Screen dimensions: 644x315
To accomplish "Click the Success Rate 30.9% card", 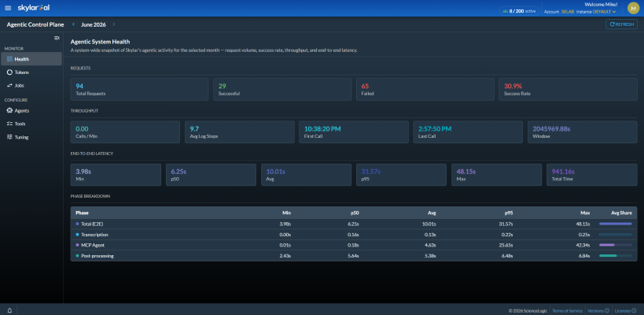I will point(568,89).
